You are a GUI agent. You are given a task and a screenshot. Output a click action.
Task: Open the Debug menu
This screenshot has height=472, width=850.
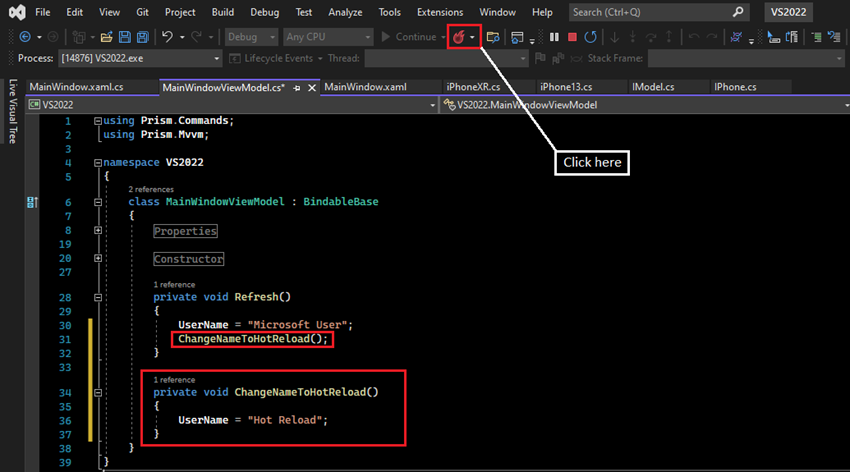(265, 12)
